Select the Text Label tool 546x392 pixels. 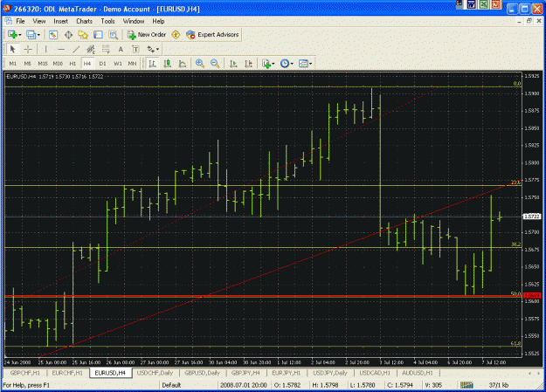tap(135, 50)
